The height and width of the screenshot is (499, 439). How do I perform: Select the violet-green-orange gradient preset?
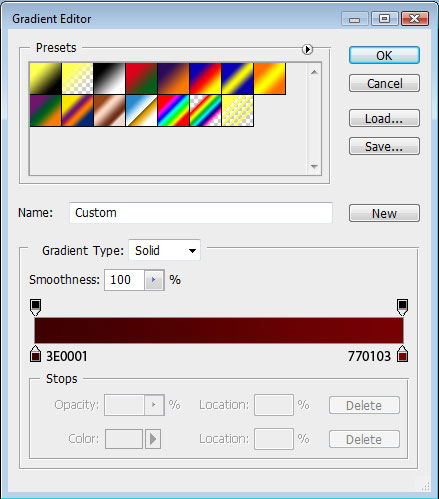point(46,111)
